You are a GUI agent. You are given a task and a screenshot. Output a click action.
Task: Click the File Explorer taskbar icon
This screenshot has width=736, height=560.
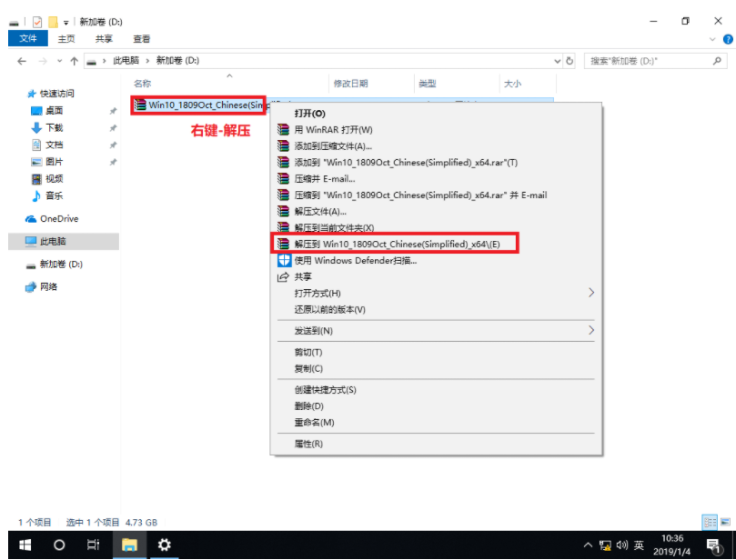(x=129, y=545)
